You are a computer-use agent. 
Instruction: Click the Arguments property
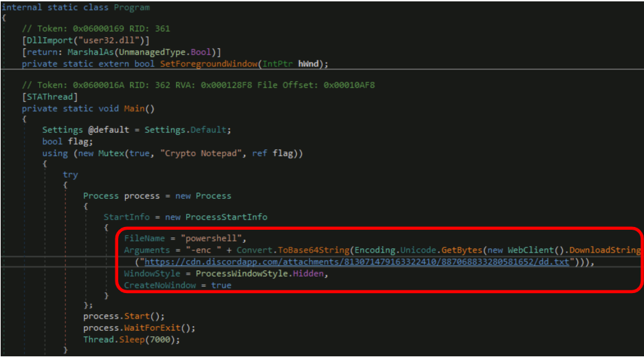coord(147,250)
